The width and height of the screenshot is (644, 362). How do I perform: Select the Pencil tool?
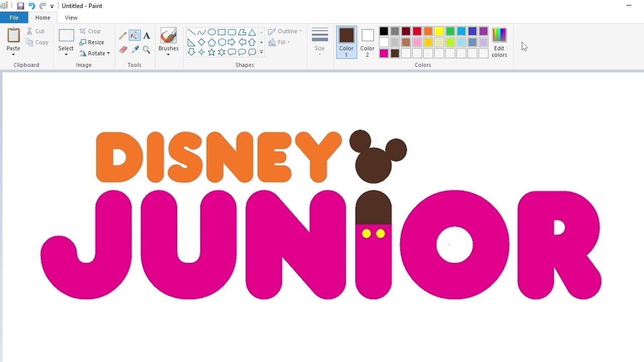pyautogui.click(x=123, y=36)
